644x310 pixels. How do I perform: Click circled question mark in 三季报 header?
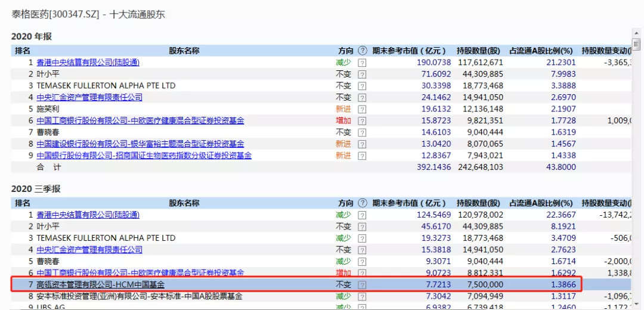point(363,203)
